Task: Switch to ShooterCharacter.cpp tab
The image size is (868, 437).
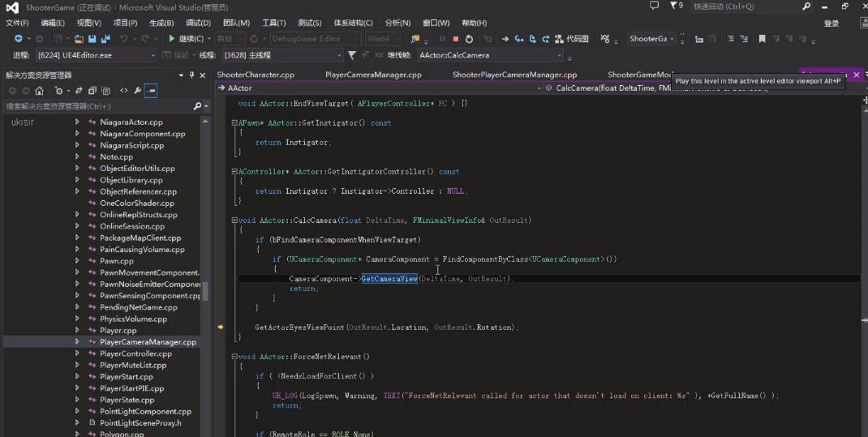Action: (256, 75)
